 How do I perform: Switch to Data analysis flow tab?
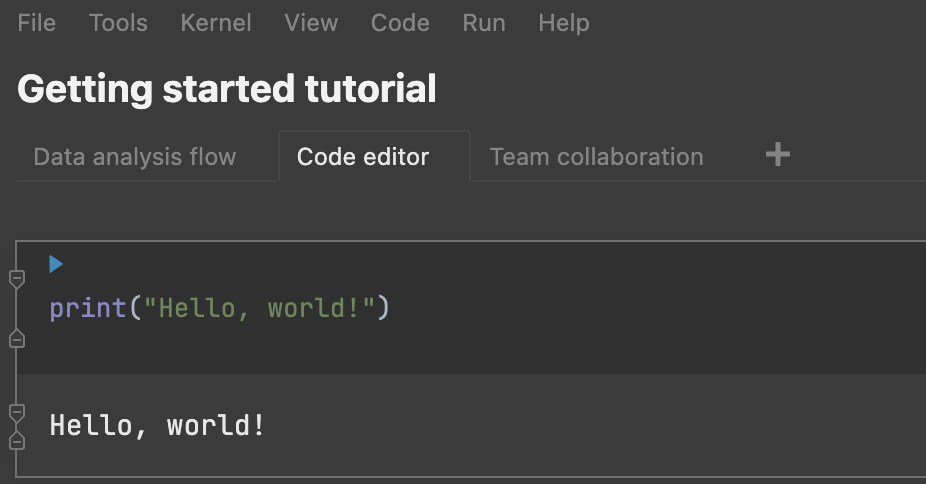coord(135,157)
